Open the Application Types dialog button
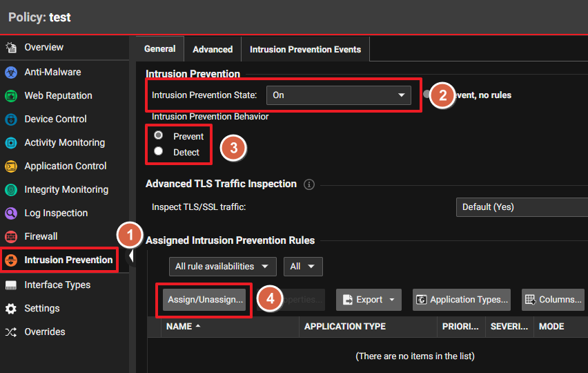 tap(461, 300)
